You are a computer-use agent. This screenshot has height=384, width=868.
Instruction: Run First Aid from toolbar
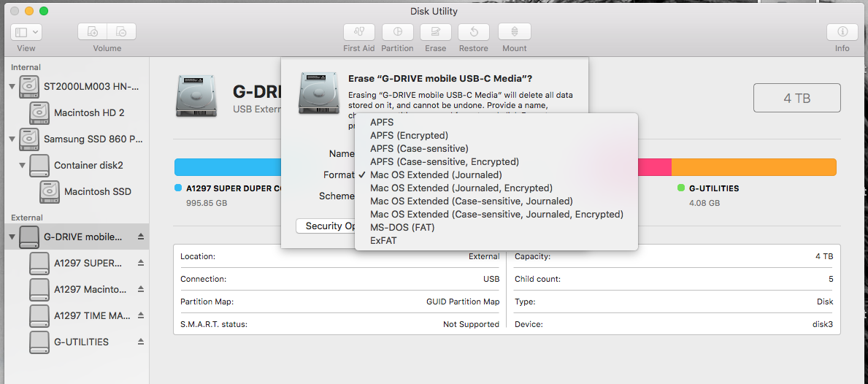(358, 32)
